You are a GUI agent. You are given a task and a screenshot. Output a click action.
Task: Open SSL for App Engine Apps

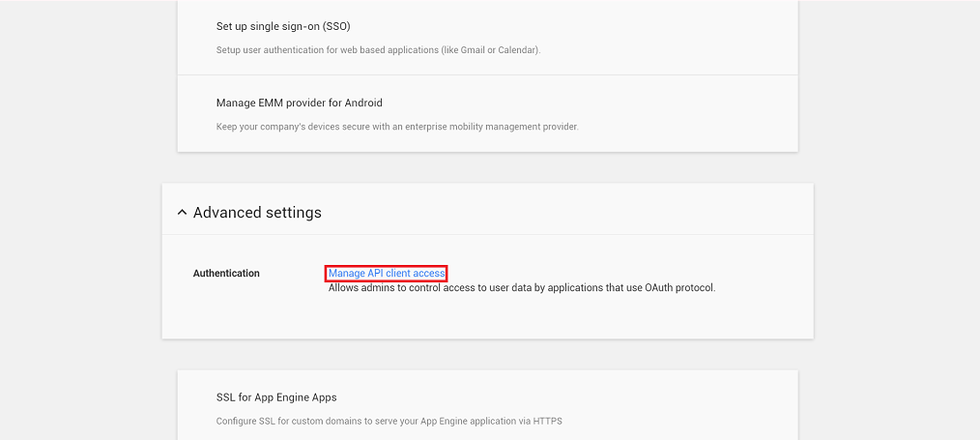(x=276, y=397)
